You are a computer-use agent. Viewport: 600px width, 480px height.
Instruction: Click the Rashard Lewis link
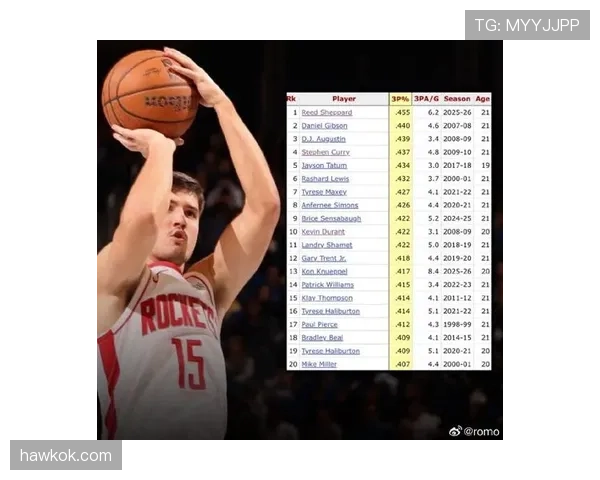tap(325, 179)
